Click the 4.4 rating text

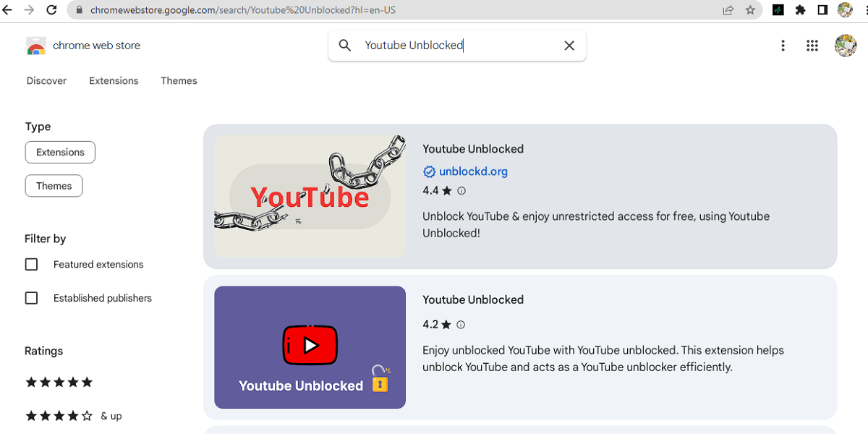(x=430, y=191)
